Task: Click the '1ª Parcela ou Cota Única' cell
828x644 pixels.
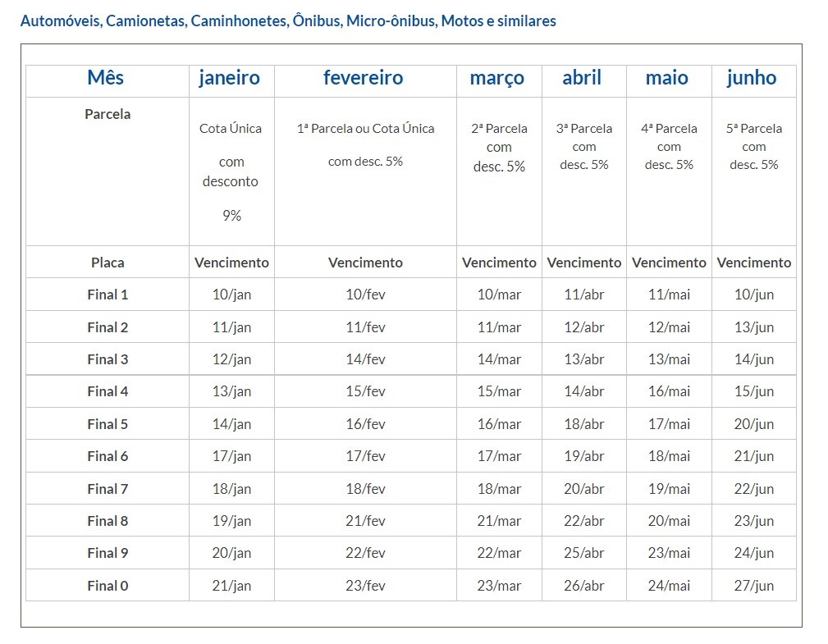Action: click(x=365, y=129)
